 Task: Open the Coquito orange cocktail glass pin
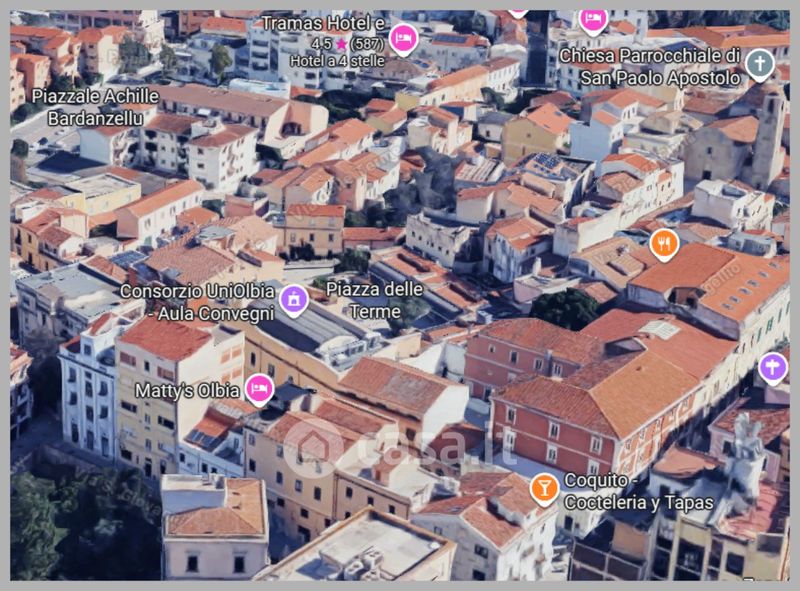(544, 488)
